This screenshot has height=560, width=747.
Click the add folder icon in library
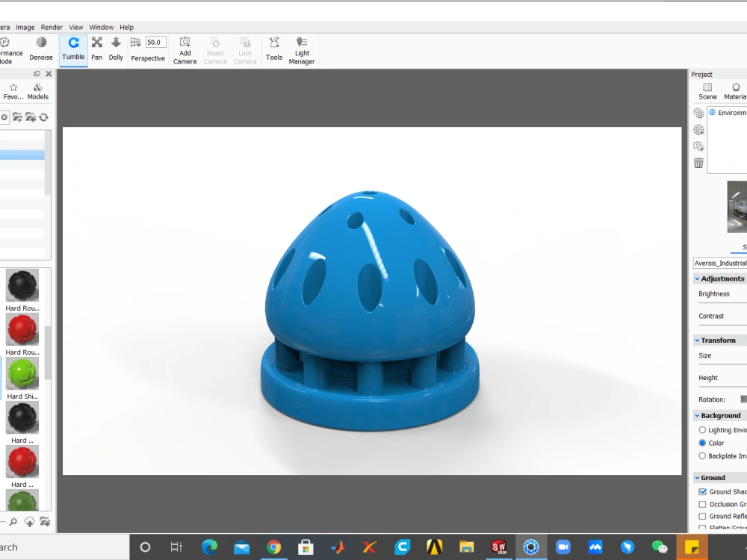pos(17,117)
